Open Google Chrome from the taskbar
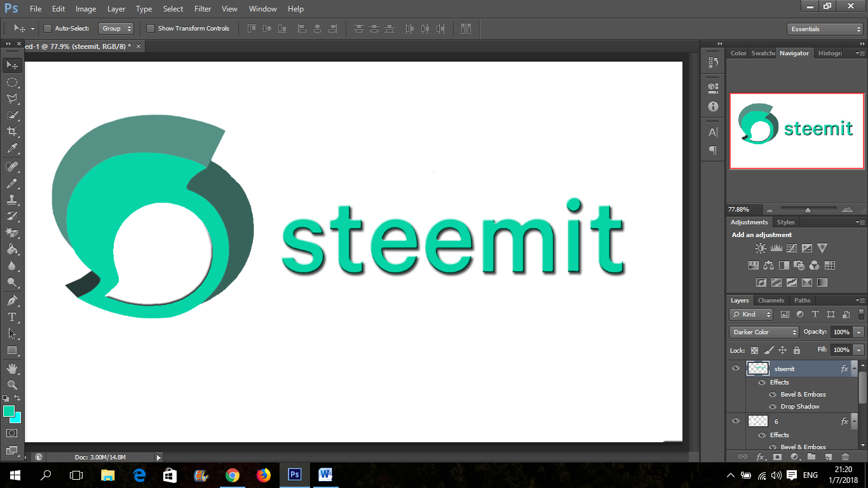 [x=233, y=475]
